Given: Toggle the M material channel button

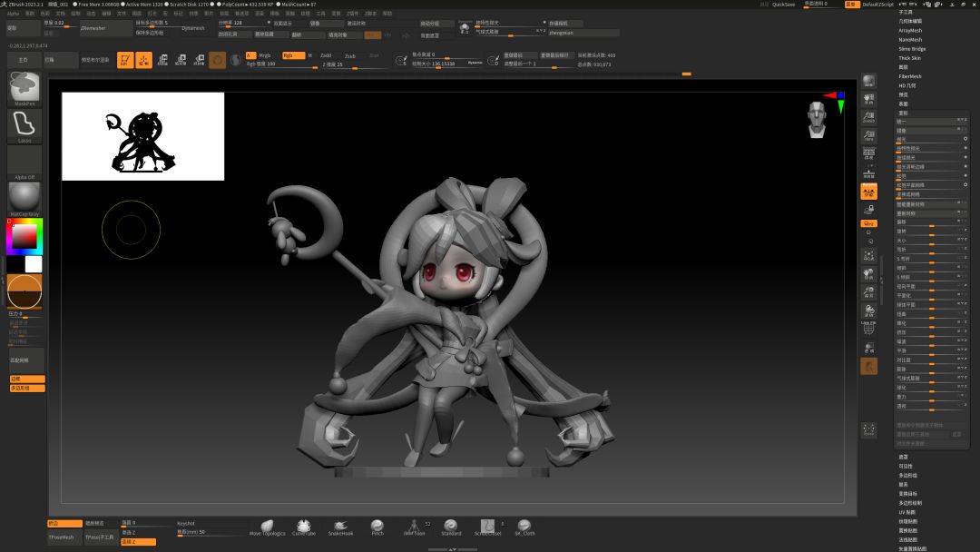Looking at the screenshot, I should [x=310, y=55].
